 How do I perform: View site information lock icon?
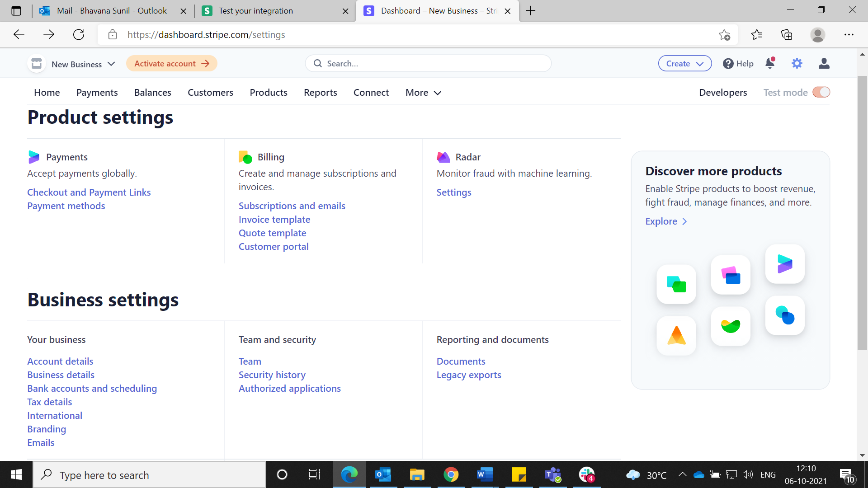coord(113,34)
